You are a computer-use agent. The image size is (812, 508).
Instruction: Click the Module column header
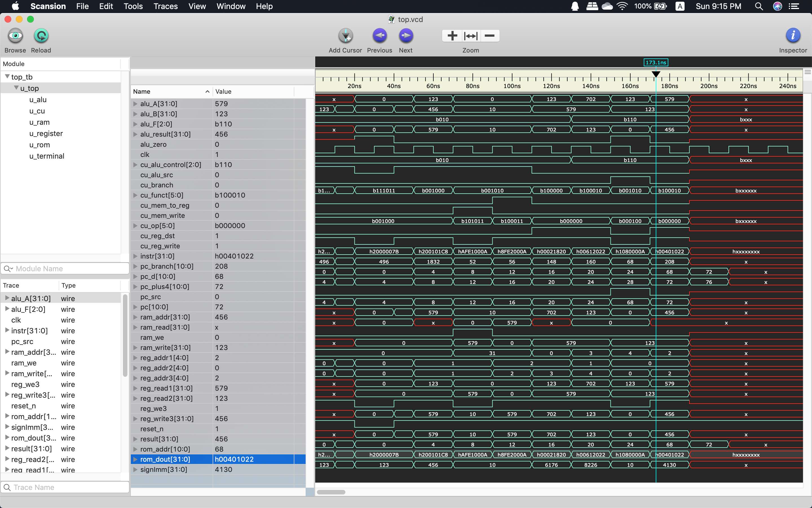tap(60, 64)
